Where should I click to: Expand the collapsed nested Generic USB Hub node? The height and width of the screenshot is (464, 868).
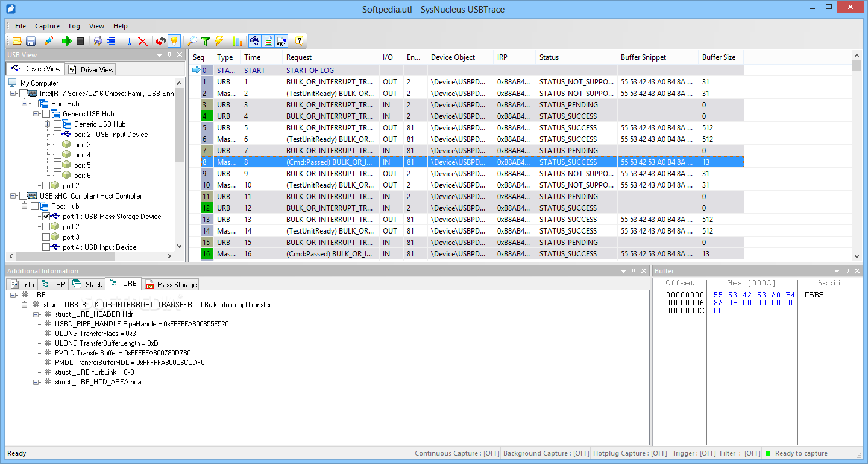tap(47, 124)
